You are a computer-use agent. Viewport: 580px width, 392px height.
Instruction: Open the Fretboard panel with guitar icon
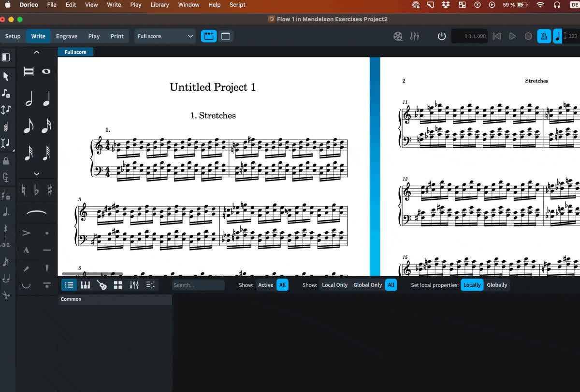pos(101,285)
